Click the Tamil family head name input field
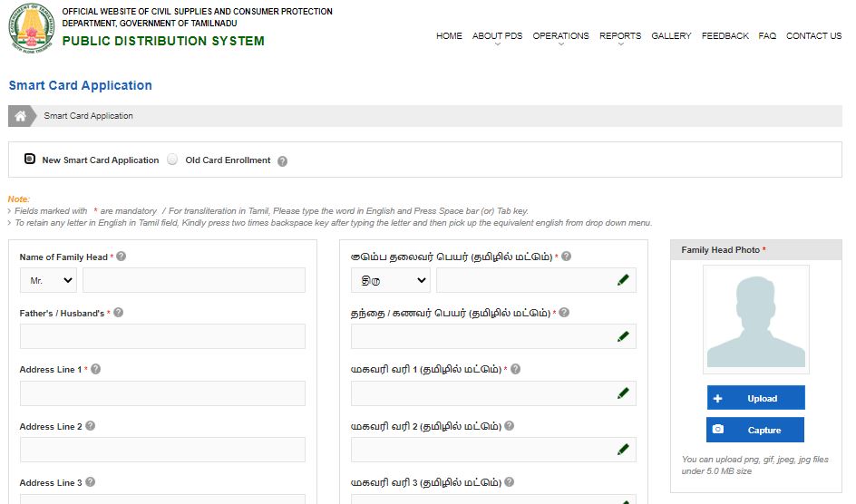The width and height of the screenshot is (856, 504). tap(536, 280)
